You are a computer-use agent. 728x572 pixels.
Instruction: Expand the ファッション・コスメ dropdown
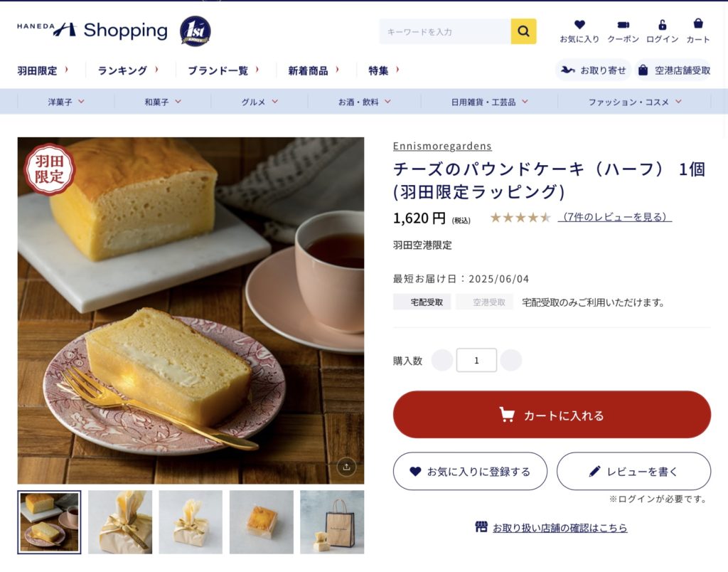(x=635, y=102)
